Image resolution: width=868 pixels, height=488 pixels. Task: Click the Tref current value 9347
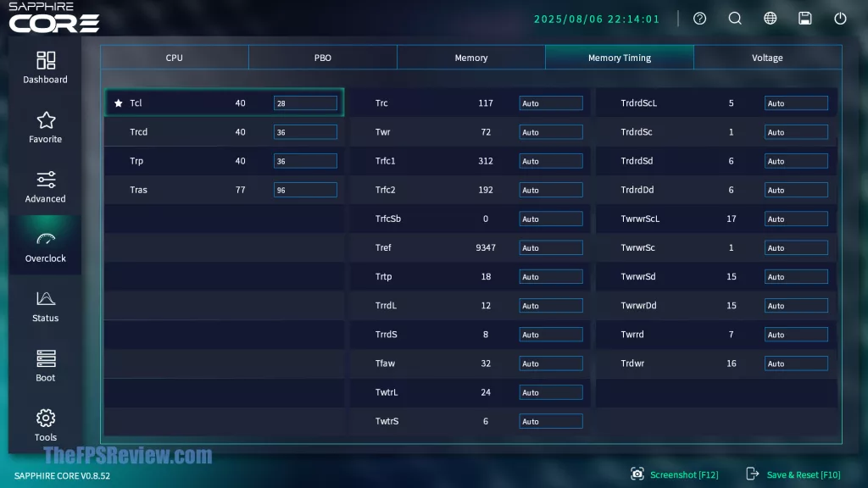pyautogui.click(x=486, y=247)
